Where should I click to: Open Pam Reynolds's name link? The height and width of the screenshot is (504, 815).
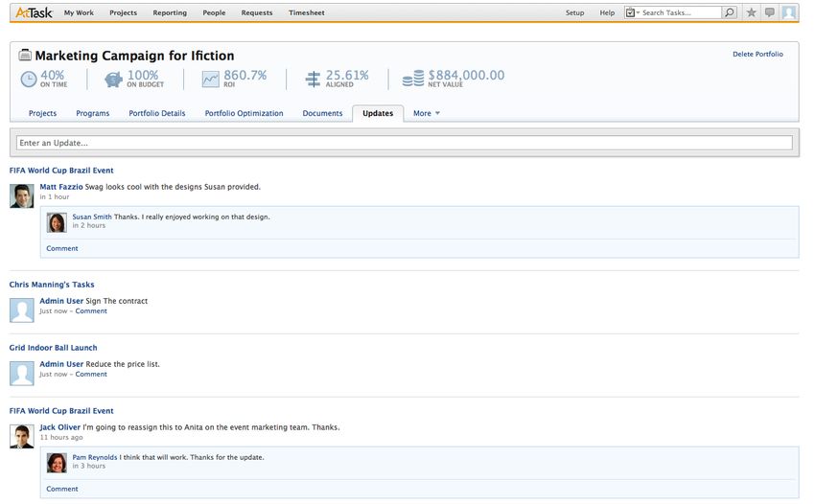[95, 458]
